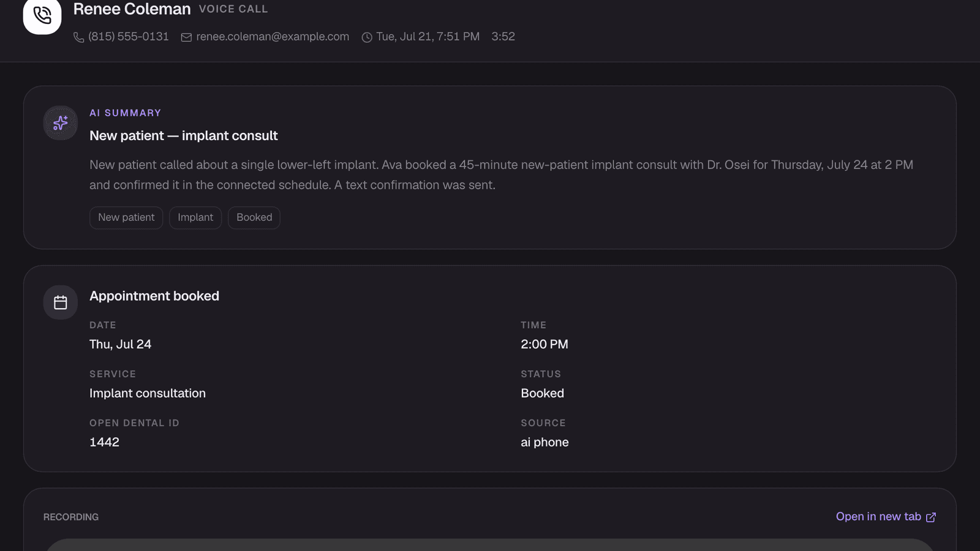Click the SERVICE field label

[113, 374]
